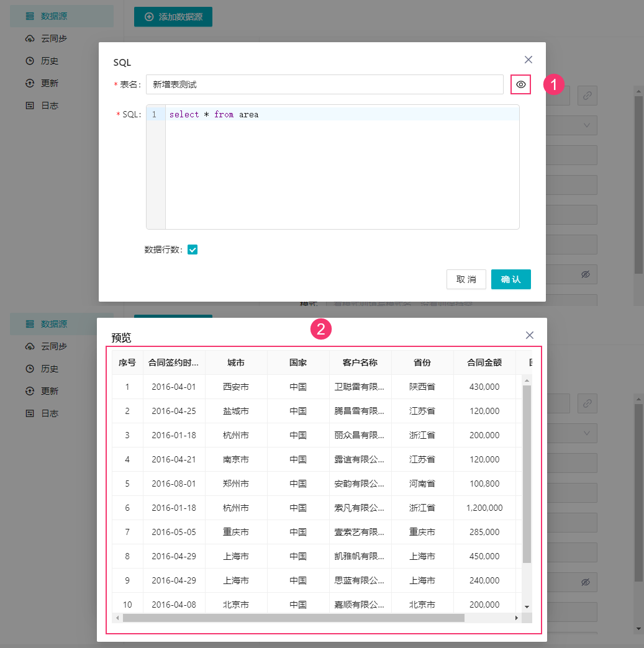Click the preview table's vertical scrollbar thumb
The height and width of the screenshot is (648, 644).
point(527,474)
